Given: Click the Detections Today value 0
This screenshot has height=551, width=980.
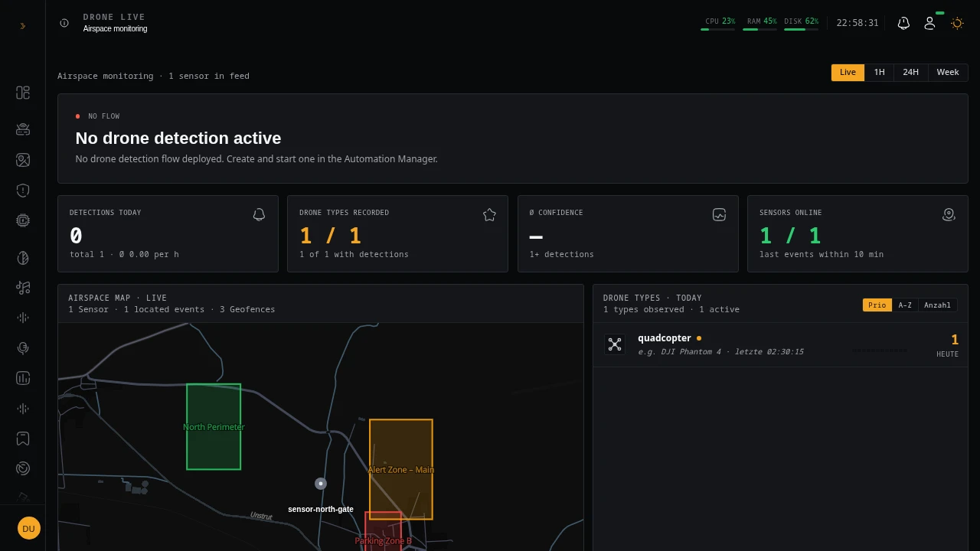Looking at the screenshot, I should [x=76, y=236].
